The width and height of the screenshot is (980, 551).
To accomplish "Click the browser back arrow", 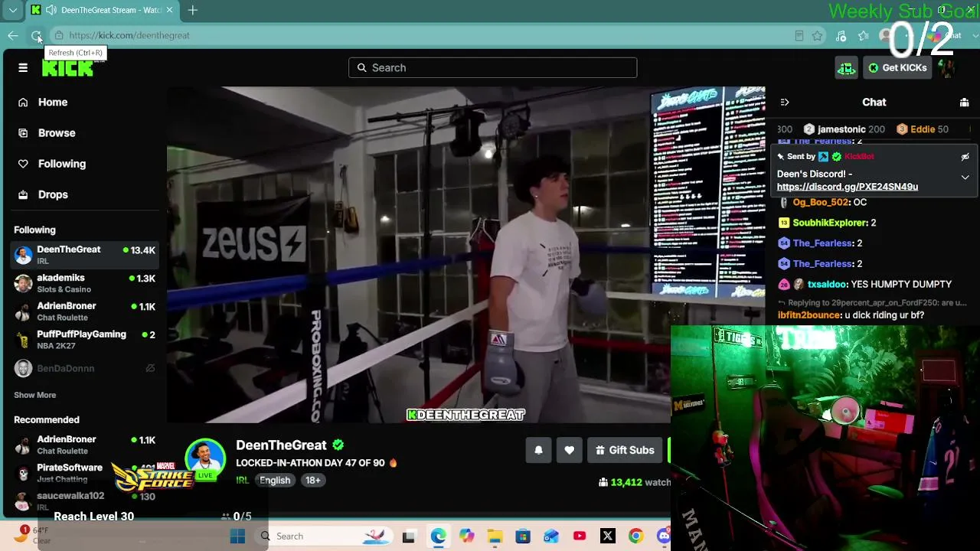I will (13, 35).
